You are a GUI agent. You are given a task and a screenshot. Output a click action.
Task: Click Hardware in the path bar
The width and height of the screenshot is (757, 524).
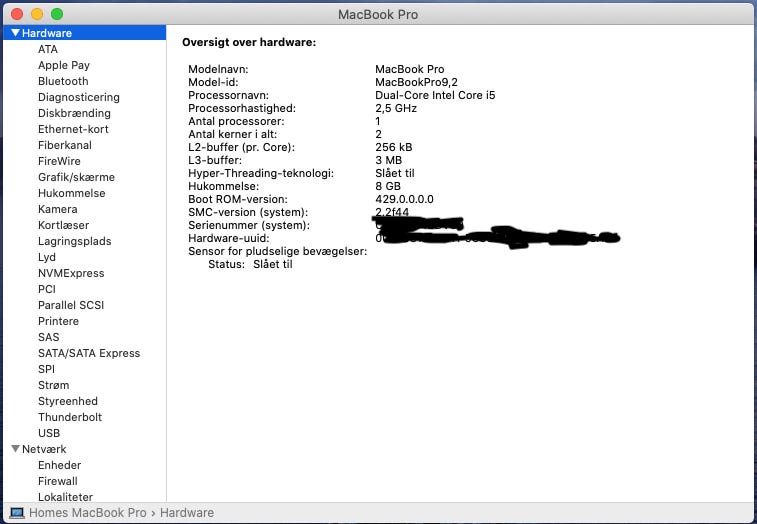187,513
